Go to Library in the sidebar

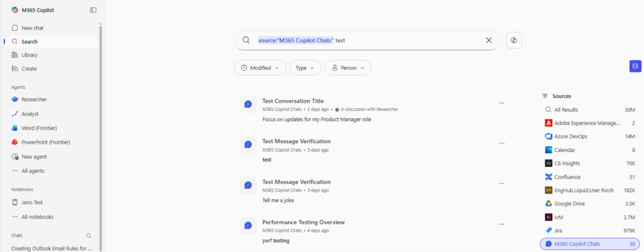pos(30,55)
